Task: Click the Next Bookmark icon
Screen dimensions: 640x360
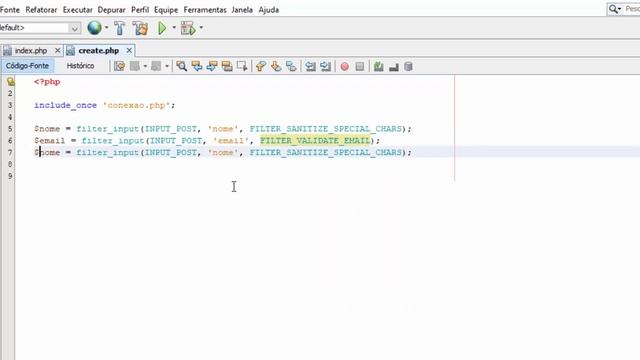Action: (x=276, y=66)
